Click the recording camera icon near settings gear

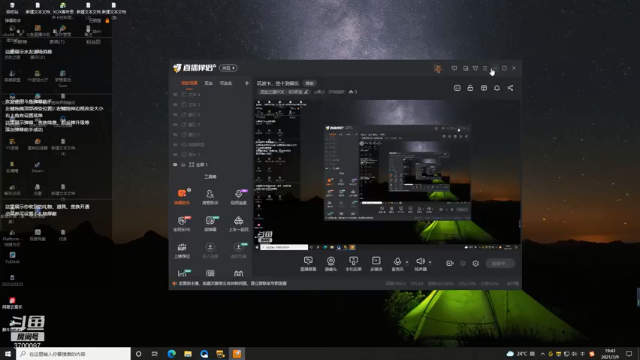coord(449,263)
